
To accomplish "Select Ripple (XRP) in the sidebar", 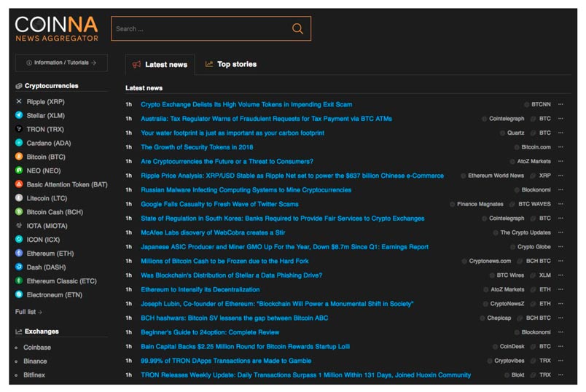I will 46,102.
